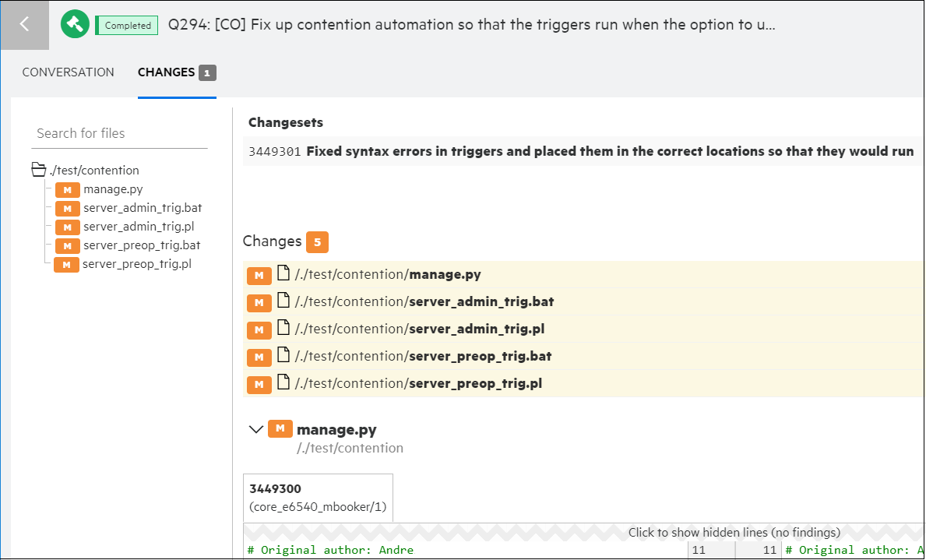Click the Completed status badge
This screenshot has width=926, height=560.
click(127, 26)
